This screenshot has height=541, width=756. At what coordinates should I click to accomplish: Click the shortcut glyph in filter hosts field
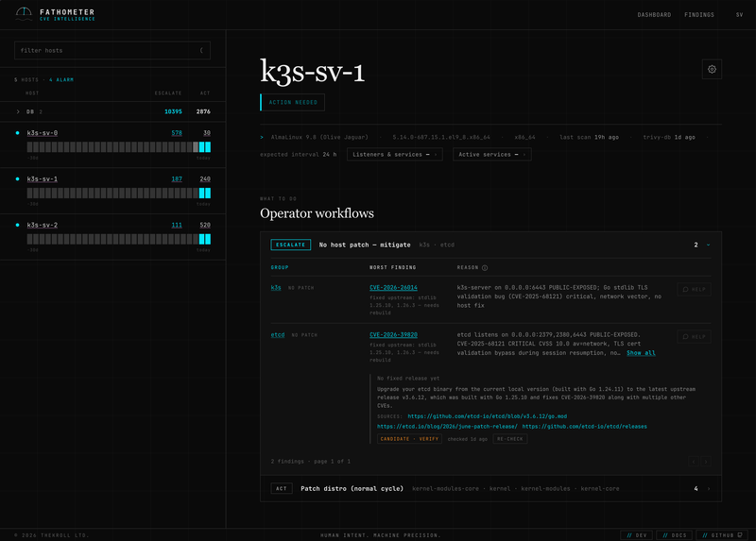201,50
